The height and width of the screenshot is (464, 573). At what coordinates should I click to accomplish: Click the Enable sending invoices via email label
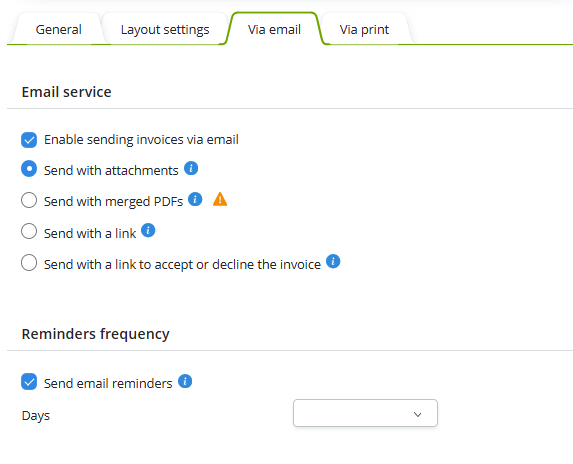[141, 140]
